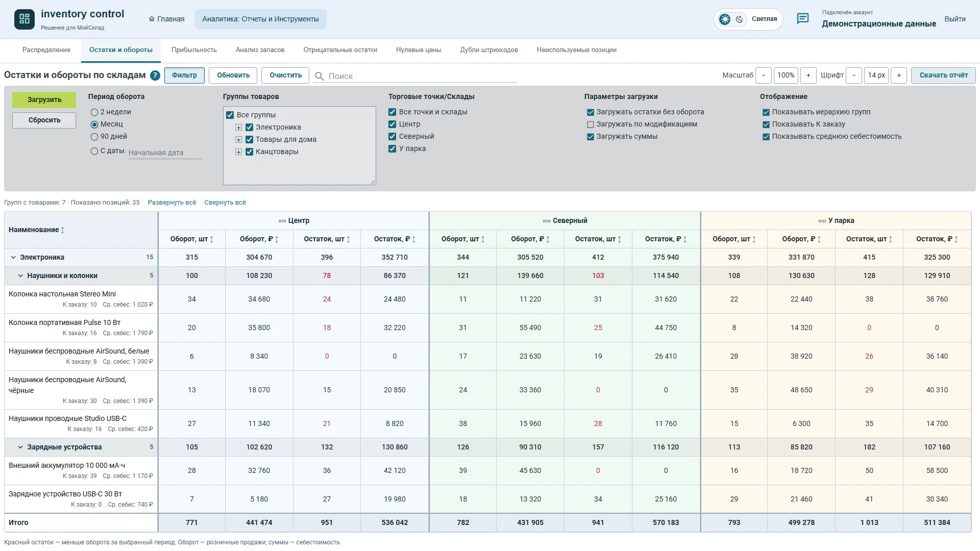Collapse the Электроника table group row
The height and width of the screenshot is (551, 980).
coord(13,258)
